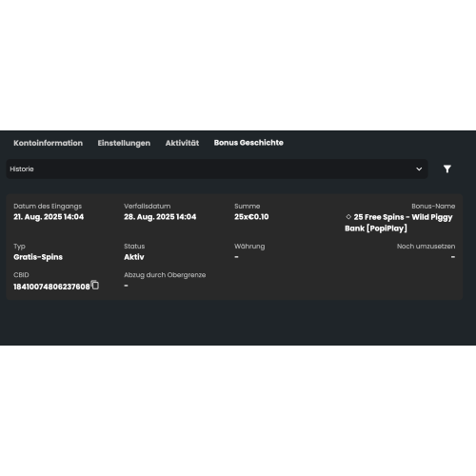Screen dimensions: 476x476
Task: Click the Gratis-Spins type value
Action: 38,257
